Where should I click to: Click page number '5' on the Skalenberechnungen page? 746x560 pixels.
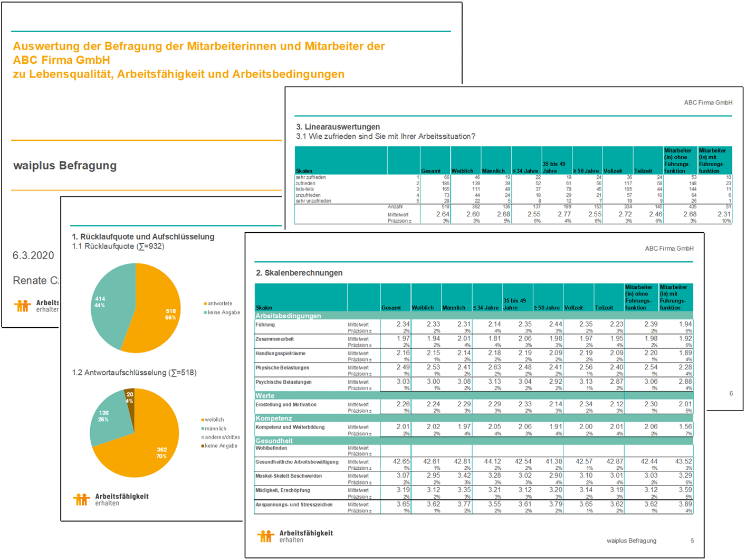click(x=692, y=541)
